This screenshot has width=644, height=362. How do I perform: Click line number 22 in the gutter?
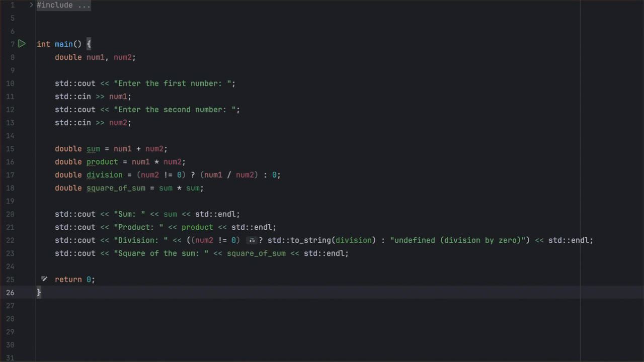pyautogui.click(x=10, y=240)
